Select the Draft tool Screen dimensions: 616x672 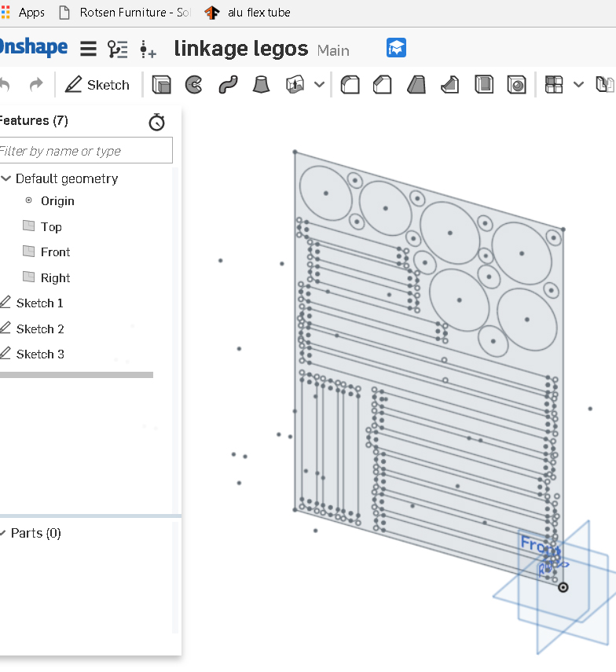click(x=416, y=84)
